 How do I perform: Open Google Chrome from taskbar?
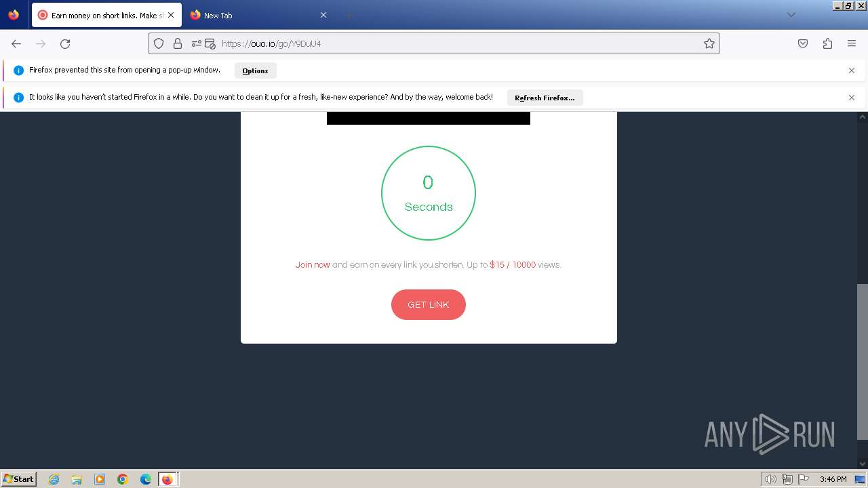point(123,479)
